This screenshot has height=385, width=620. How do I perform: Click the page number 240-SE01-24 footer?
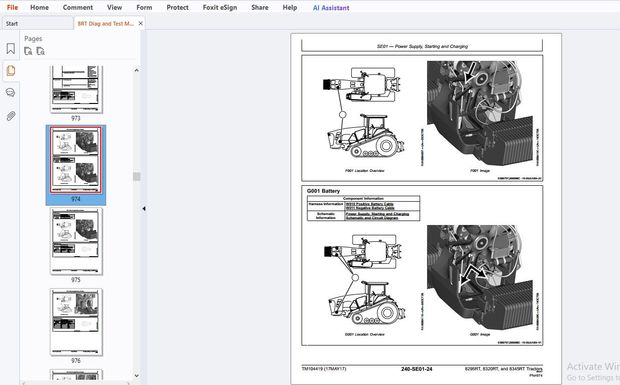click(416, 369)
